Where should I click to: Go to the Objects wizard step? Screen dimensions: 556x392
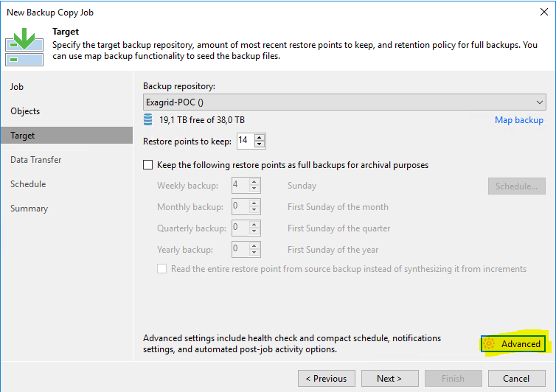[25, 111]
